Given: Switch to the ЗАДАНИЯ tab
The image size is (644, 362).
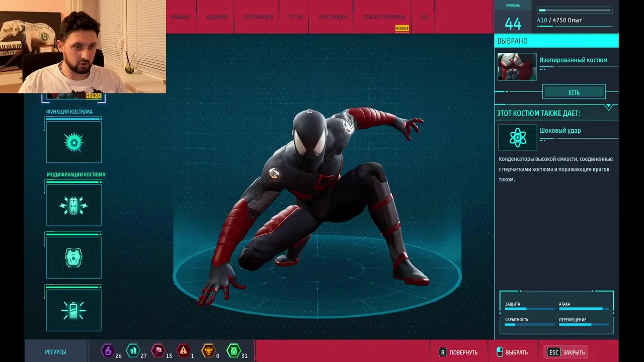Looking at the screenshot, I should coord(217,17).
